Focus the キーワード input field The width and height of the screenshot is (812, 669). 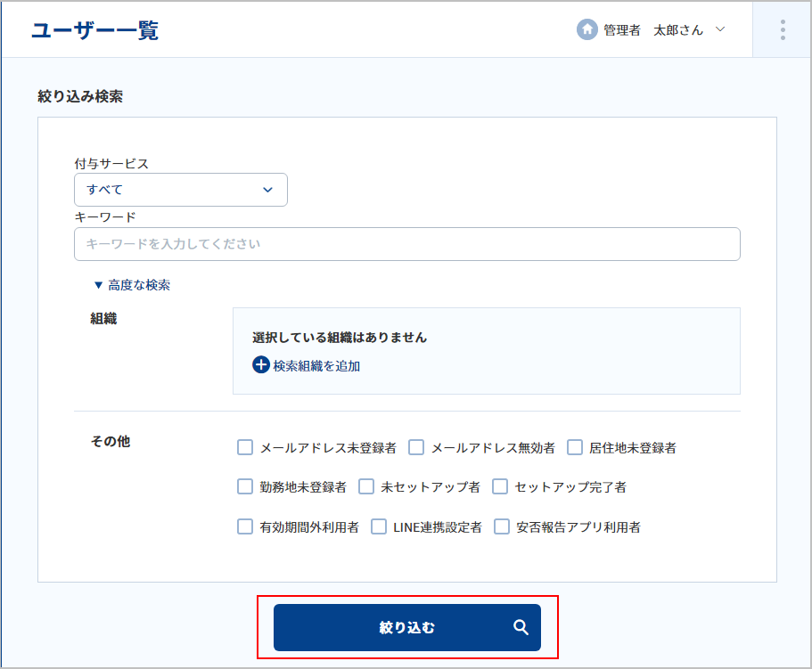tap(407, 244)
